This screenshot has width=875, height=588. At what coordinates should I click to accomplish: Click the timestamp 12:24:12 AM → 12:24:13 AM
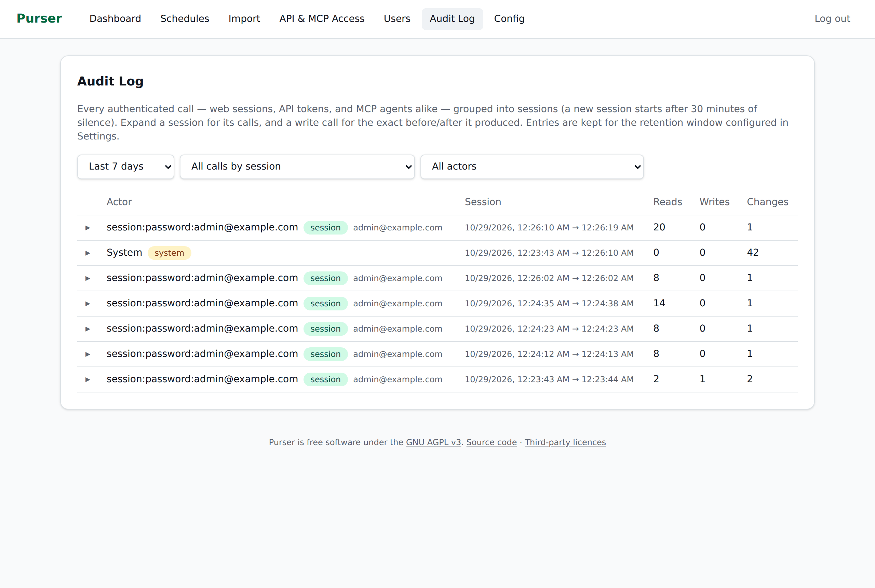[549, 354]
